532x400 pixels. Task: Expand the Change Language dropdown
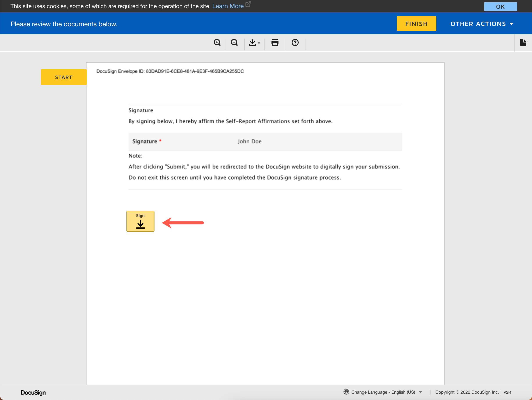tap(420, 392)
